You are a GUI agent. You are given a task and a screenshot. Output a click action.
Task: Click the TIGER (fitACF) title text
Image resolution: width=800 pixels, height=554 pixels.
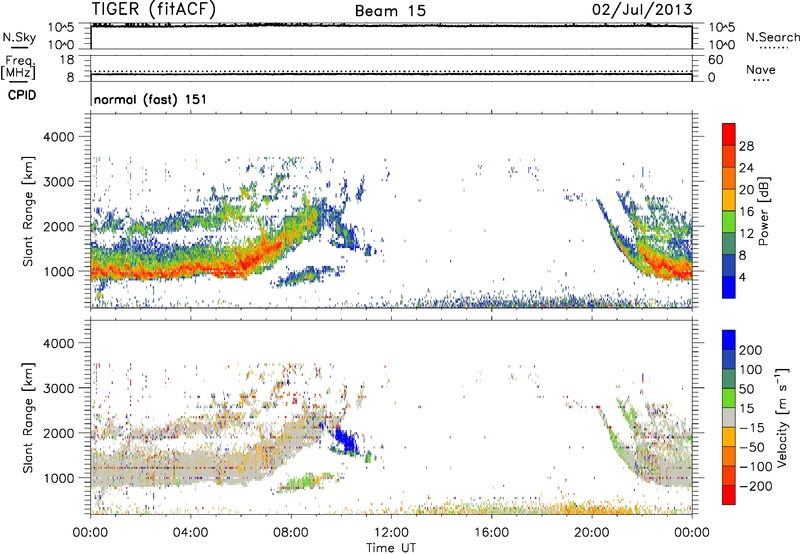(x=154, y=9)
